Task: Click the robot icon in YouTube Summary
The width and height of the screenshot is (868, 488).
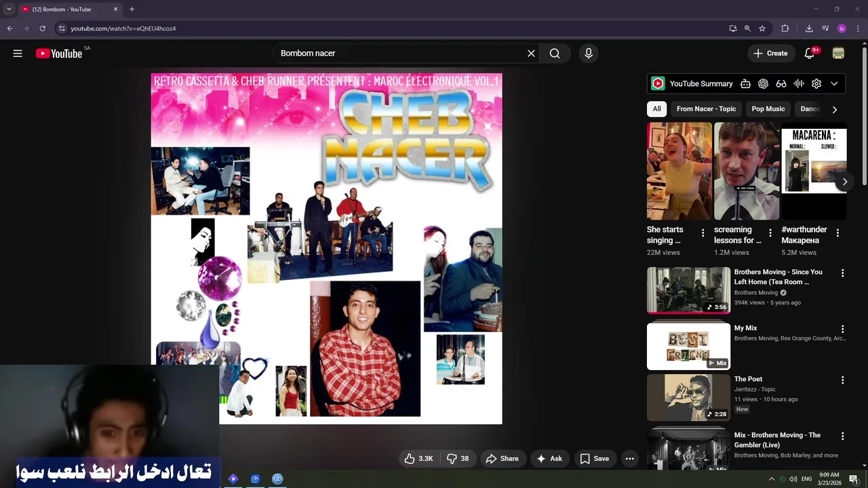Action: point(745,83)
